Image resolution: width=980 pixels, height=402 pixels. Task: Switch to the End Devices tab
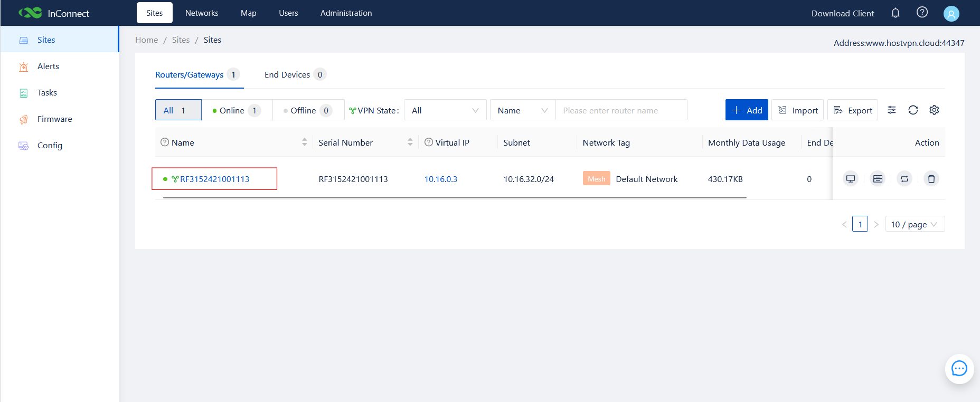coord(295,74)
